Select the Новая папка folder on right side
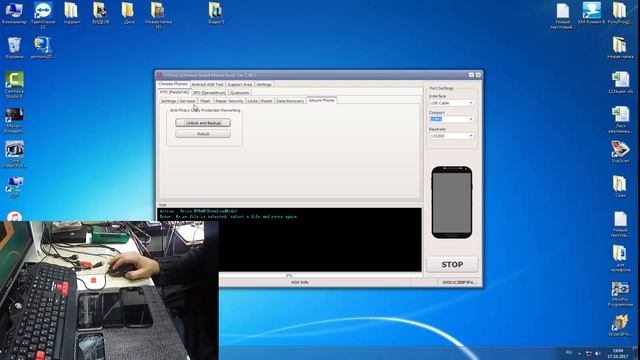Image resolution: width=640 pixels, height=360 pixels. tap(620, 48)
